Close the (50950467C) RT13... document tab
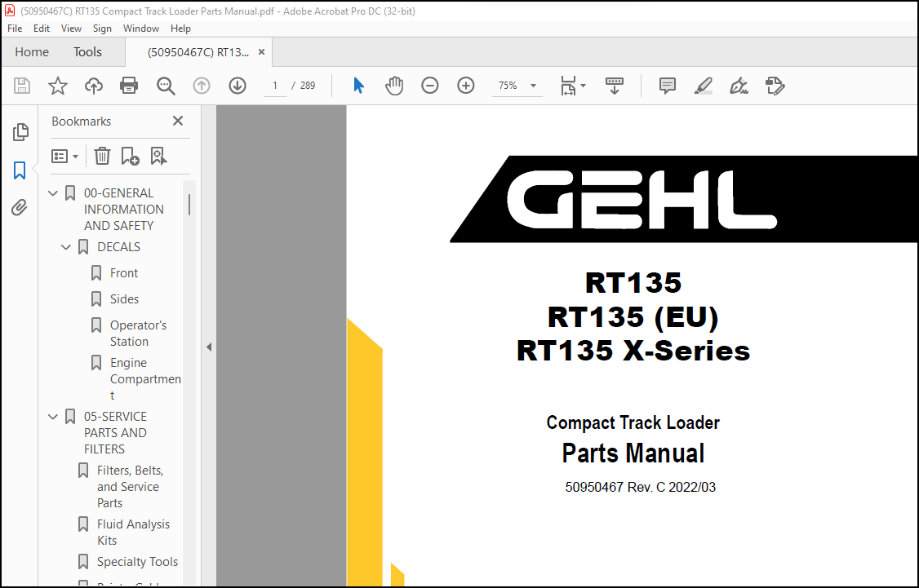This screenshot has height=588, width=919. (x=261, y=52)
